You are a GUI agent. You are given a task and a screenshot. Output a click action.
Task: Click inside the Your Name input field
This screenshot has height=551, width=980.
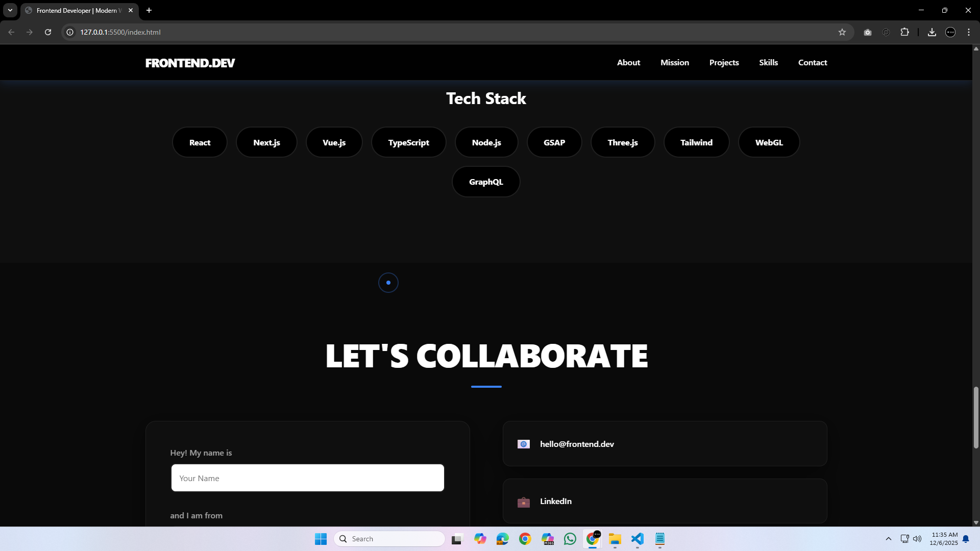tap(307, 478)
